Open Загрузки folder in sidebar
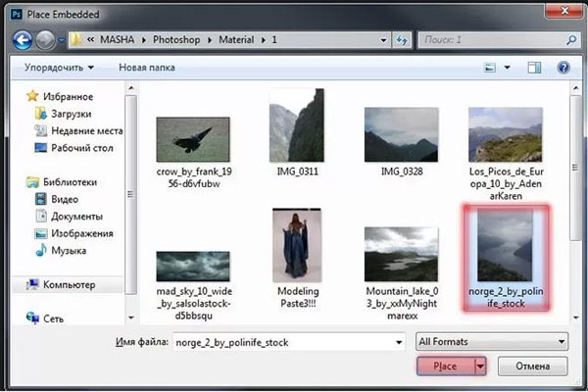 click(72, 114)
